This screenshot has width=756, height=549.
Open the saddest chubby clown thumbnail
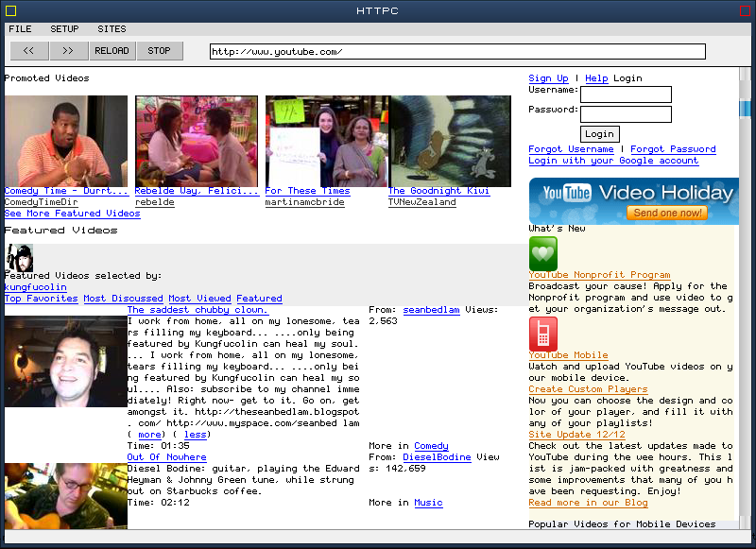pyautogui.click(x=66, y=362)
